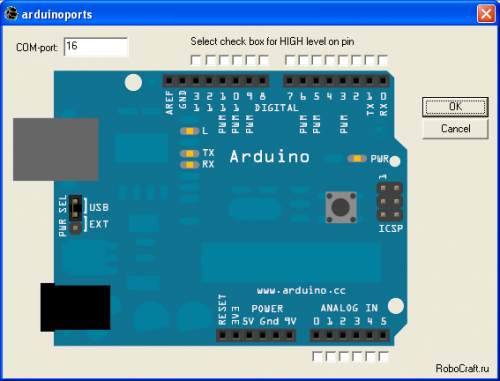Tick the checkbox above digital pin 7
The width and height of the screenshot is (500, 381).
[x=290, y=60]
